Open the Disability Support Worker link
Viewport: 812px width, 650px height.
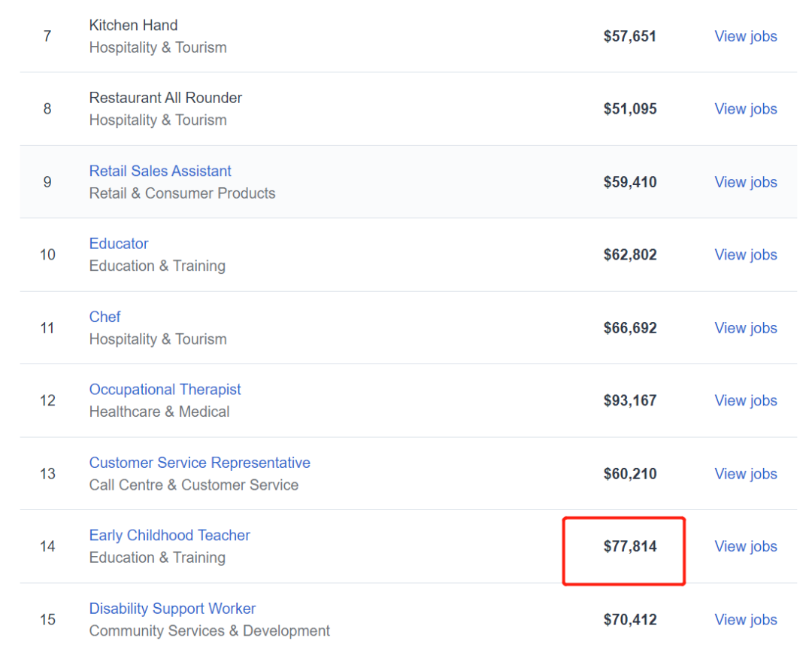[x=172, y=609]
